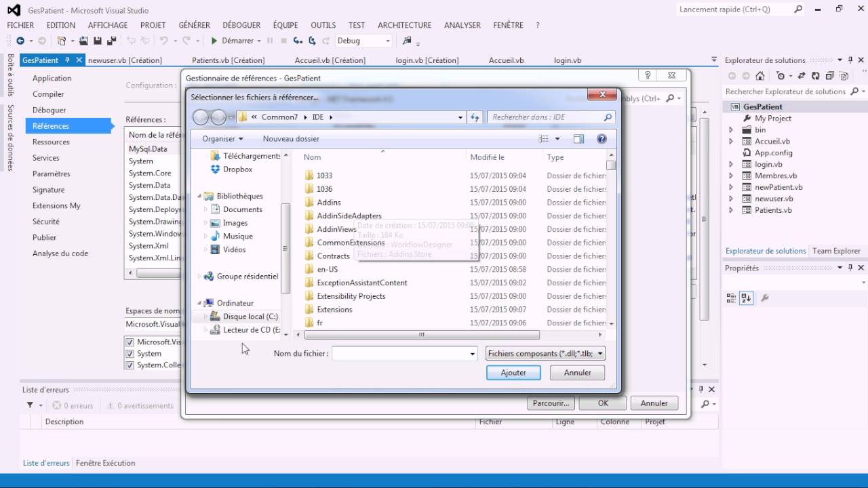868x488 pixels.
Task: Click the Categorized icon in Properties panel
Action: (x=731, y=298)
